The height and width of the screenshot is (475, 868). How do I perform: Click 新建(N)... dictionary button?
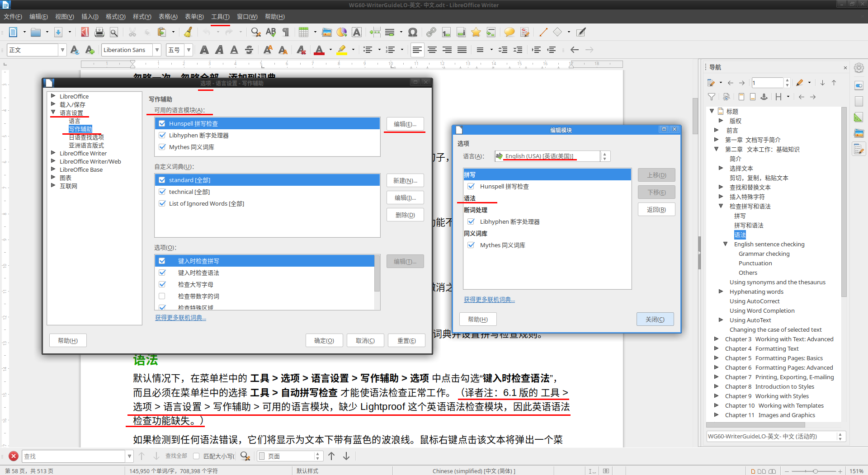[x=405, y=180]
